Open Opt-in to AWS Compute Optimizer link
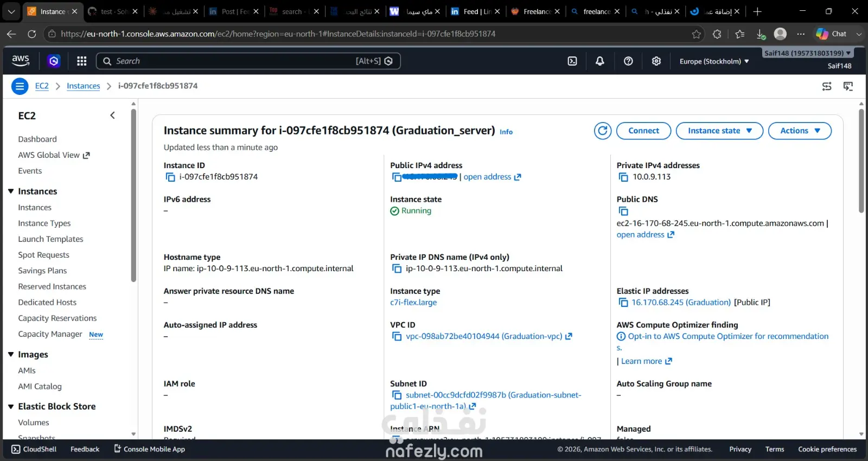Screen dimensions: 868x461 [723, 342]
